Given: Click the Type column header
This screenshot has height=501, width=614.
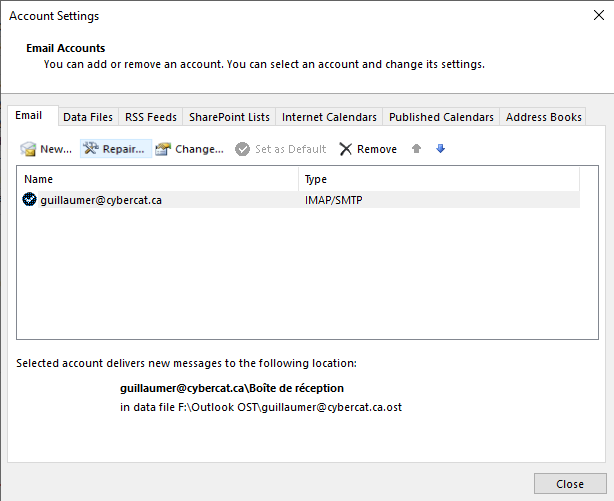Looking at the screenshot, I should [438, 179].
